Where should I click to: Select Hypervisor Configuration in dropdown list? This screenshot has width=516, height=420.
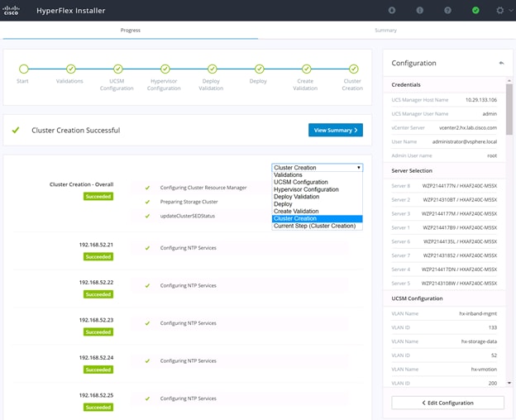(318, 189)
